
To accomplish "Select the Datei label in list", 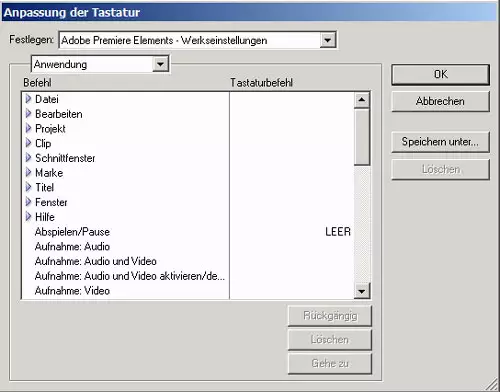I will 47,99.
